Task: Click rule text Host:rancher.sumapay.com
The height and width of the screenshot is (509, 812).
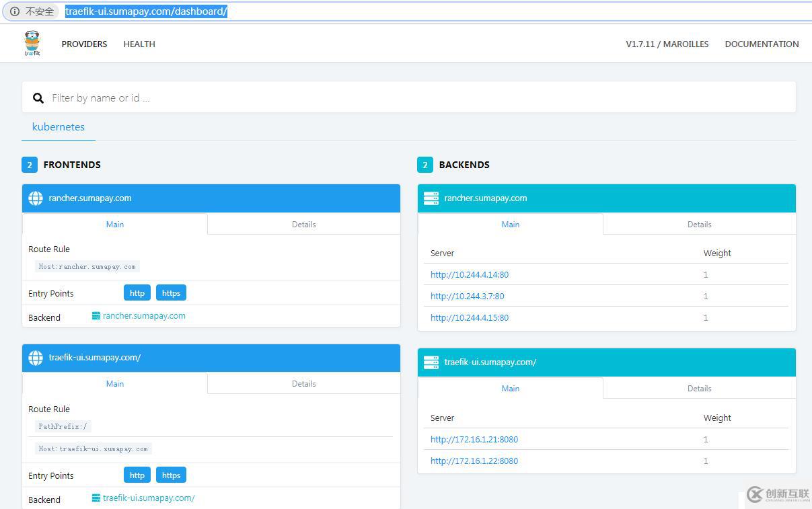Action: pyautogui.click(x=87, y=266)
